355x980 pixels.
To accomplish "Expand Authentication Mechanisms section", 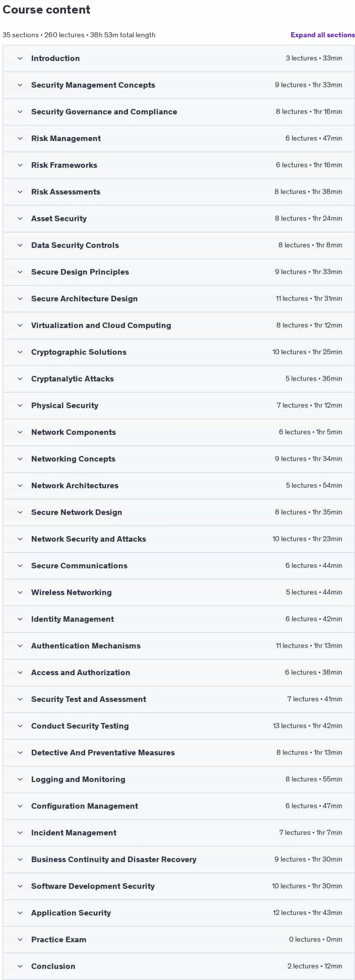I will pos(179,646).
